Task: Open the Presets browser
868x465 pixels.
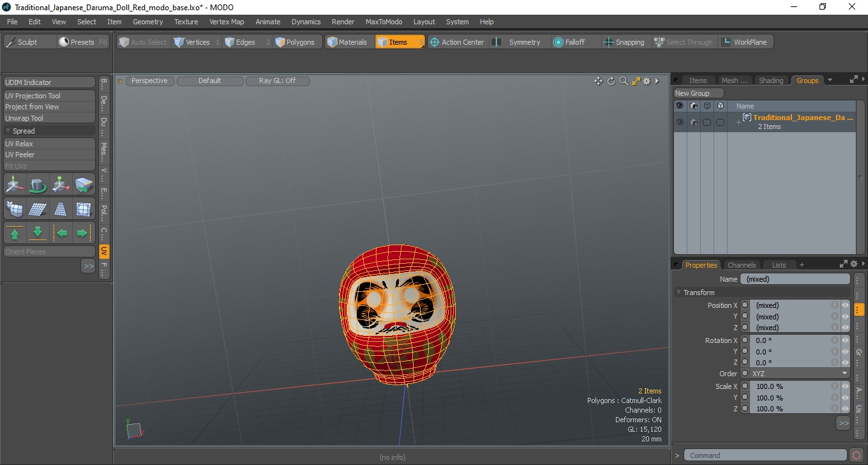Action: tap(83, 42)
